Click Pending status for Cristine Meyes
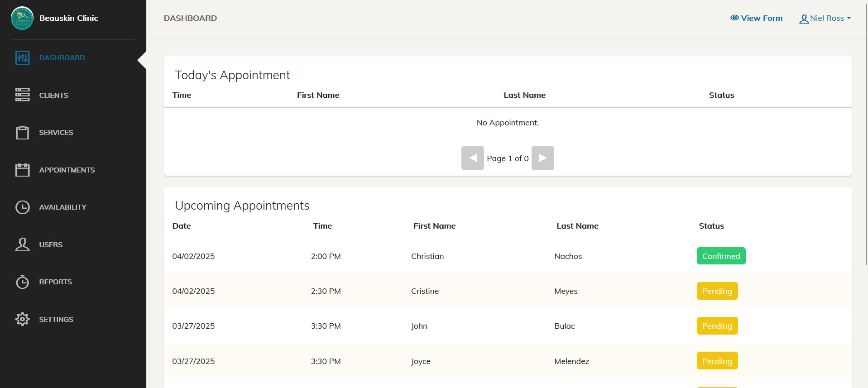 tap(717, 291)
